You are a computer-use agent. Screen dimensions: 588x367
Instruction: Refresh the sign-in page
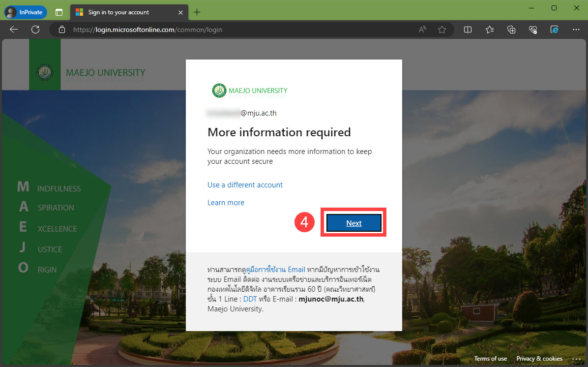click(35, 30)
